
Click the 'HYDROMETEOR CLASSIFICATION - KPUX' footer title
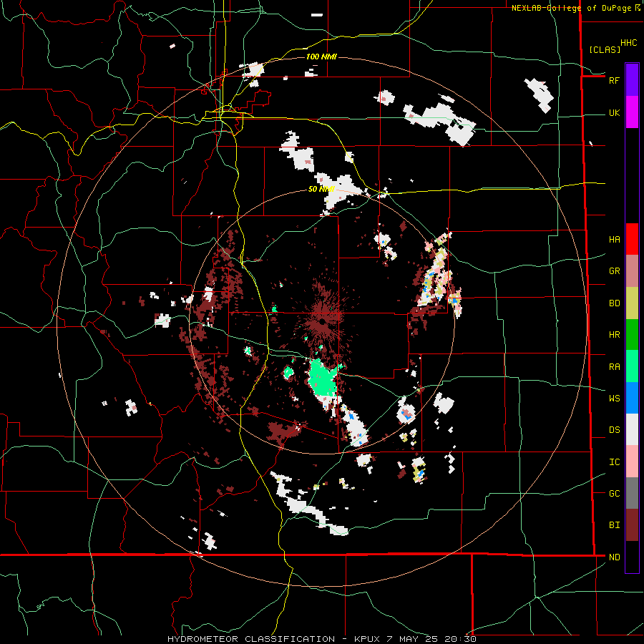point(275,639)
